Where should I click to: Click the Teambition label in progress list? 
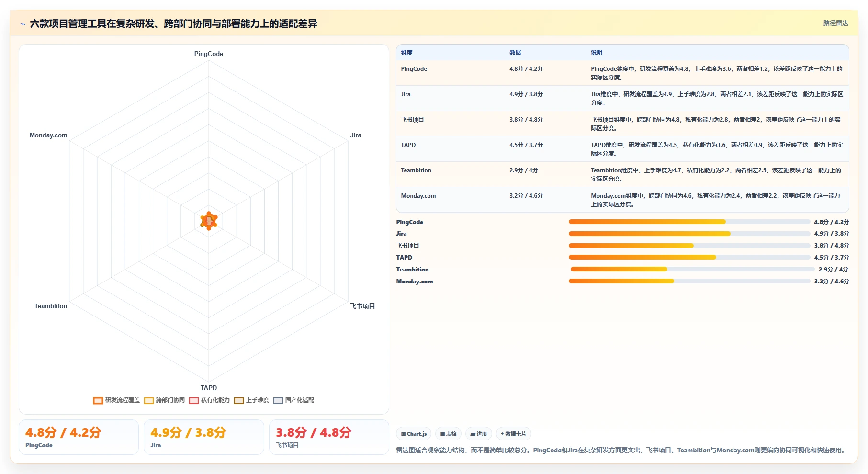(412, 270)
